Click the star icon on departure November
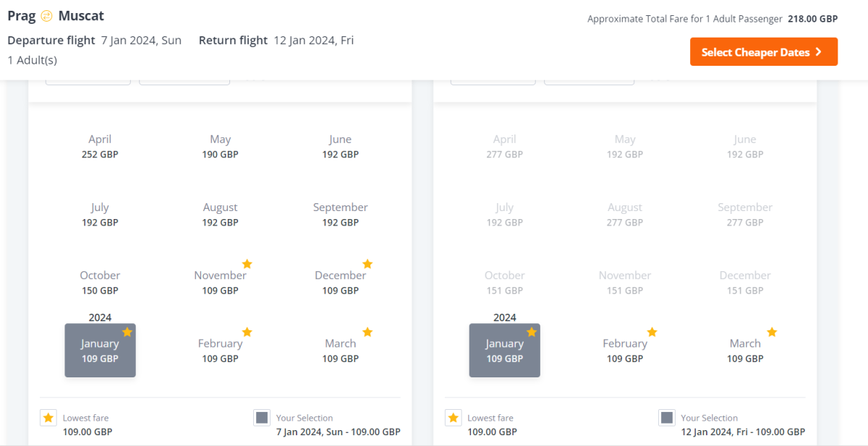The height and width of the screenshot is (446, 868). tap(247, 264)
